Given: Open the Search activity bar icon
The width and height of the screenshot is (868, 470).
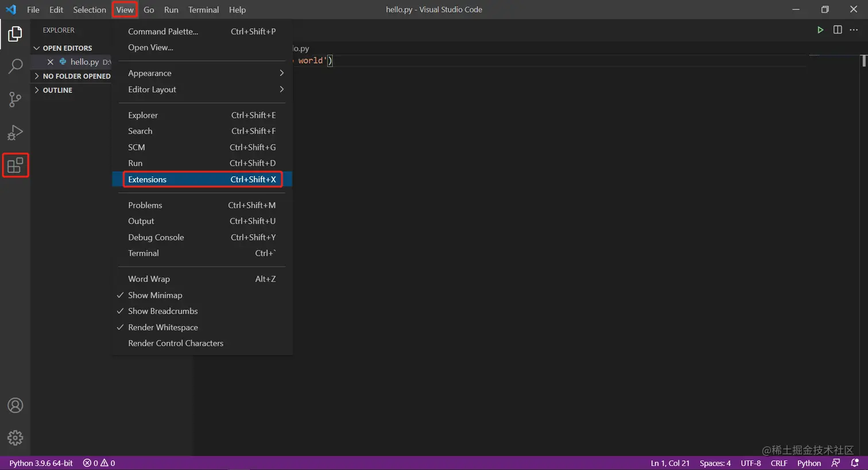Looking at the screenshot, I should (x=15, y=66).
